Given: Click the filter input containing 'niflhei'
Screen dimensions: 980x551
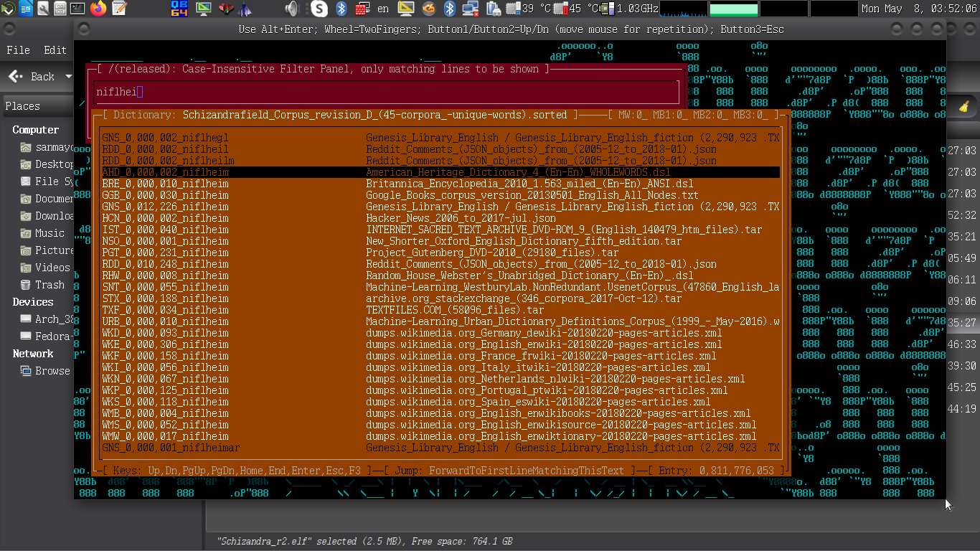Looking at the screenshot, I should tap(387, 92).
